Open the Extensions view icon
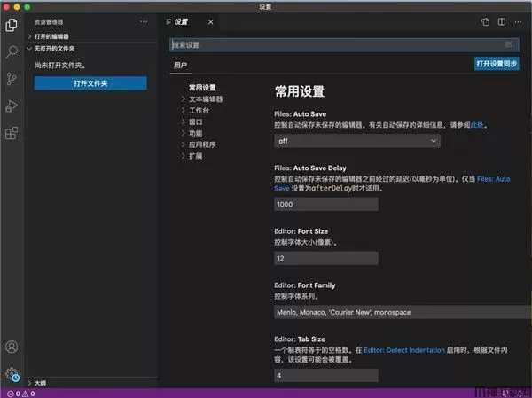 coord(12,133)
